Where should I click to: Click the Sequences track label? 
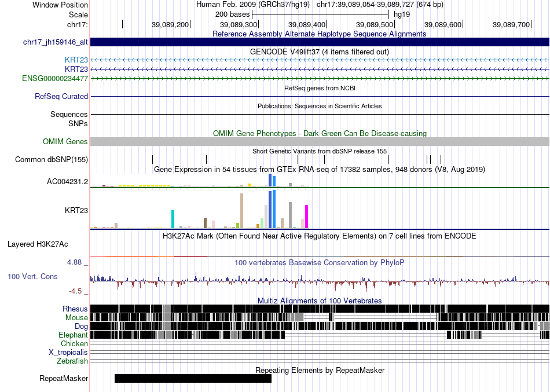[x=69, y=115]
